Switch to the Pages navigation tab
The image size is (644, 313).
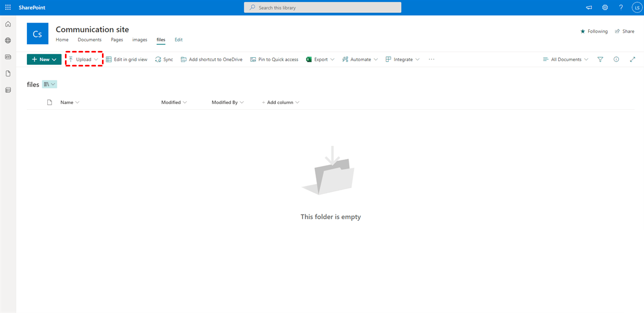click(116, 40)
